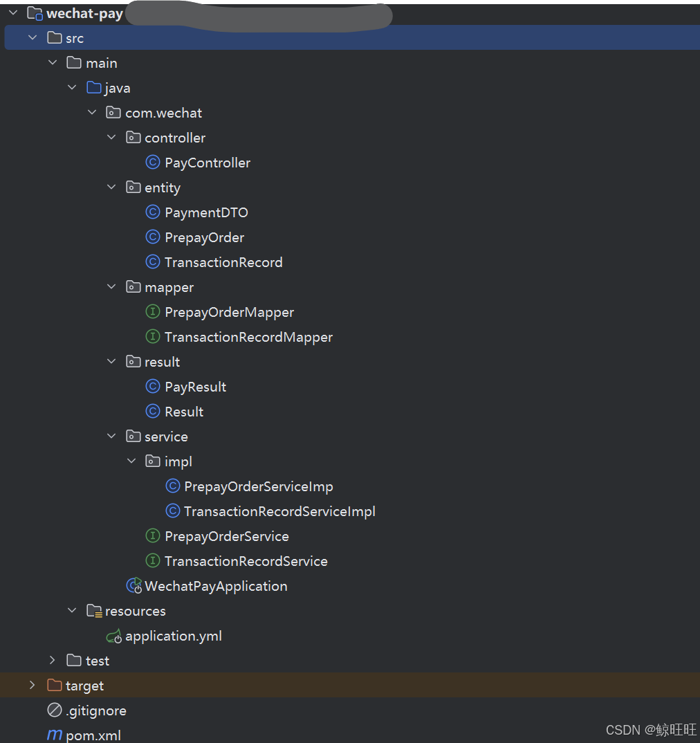700x743 pixels.
Task: Click the Result class icon
Action: click(153, 412)
